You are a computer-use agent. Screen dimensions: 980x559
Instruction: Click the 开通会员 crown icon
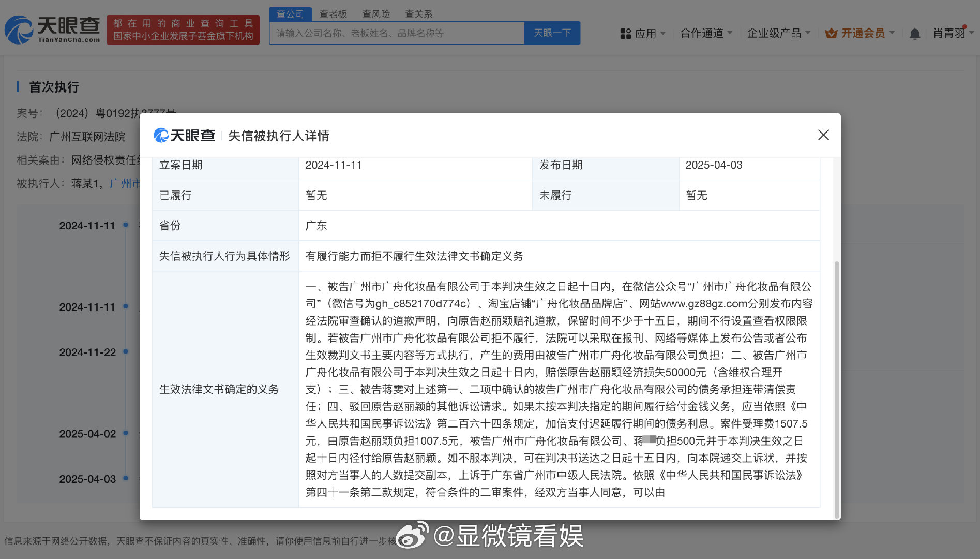click(x=831, y=34)
